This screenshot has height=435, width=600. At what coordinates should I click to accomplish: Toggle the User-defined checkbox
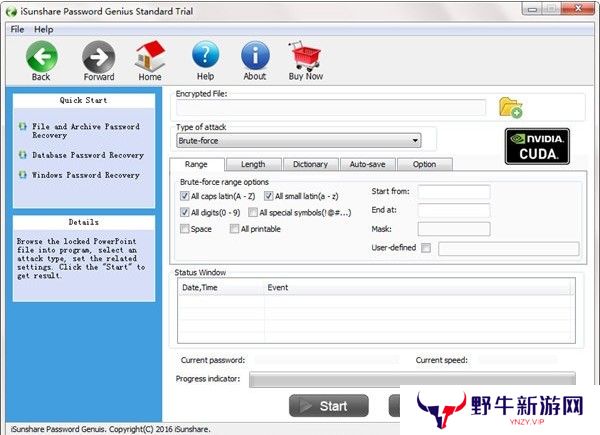click(x=426, y=248)
